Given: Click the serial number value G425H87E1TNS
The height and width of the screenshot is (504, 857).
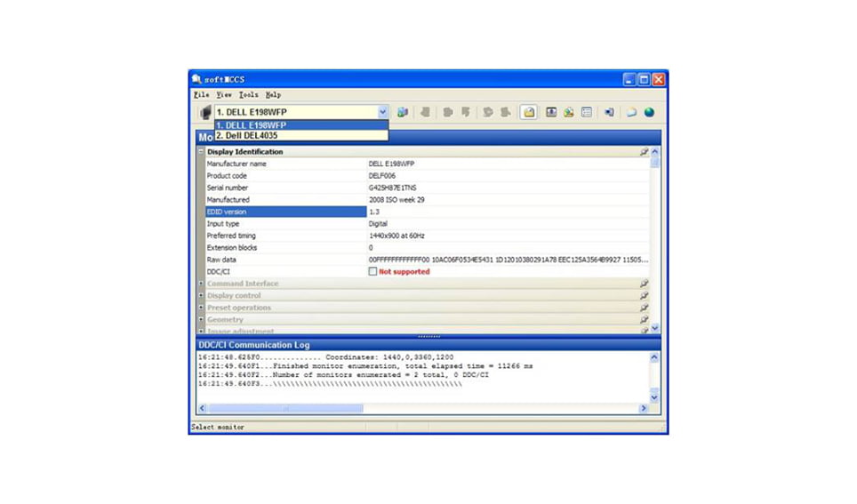Looking at the screenshot, I should coord(392,188).
